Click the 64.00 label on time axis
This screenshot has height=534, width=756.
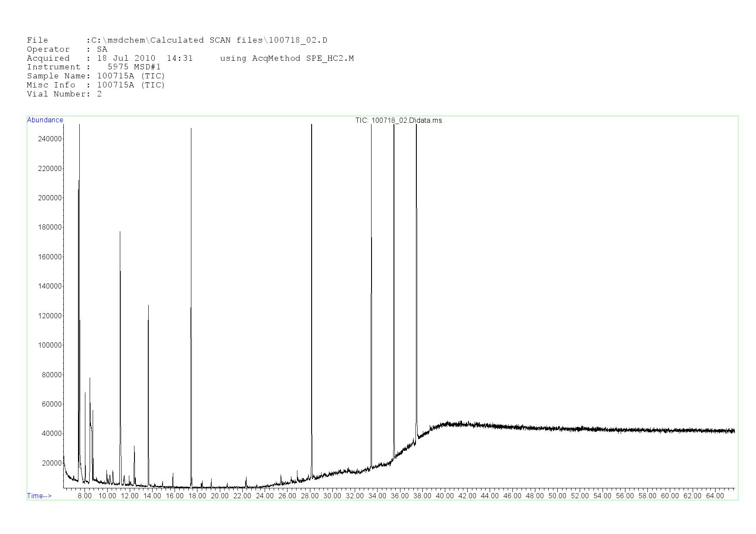[715, 496]
